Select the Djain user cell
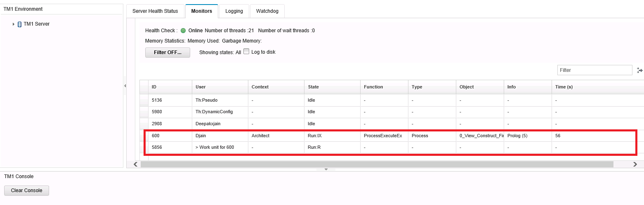Screen dimensions: 644x205 pos(220,136)
